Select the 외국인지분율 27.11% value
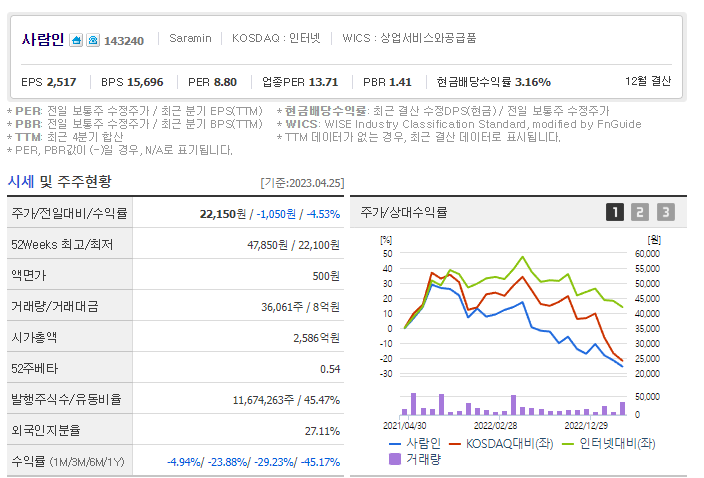Screen dimensions: 704x478 pos(322,431)
